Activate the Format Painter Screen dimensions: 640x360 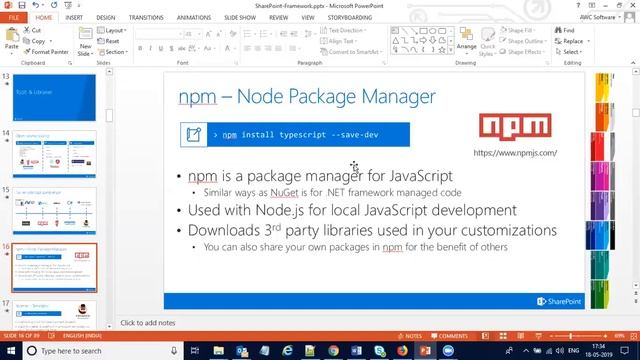pyautogui.click(x=46, y=52)
